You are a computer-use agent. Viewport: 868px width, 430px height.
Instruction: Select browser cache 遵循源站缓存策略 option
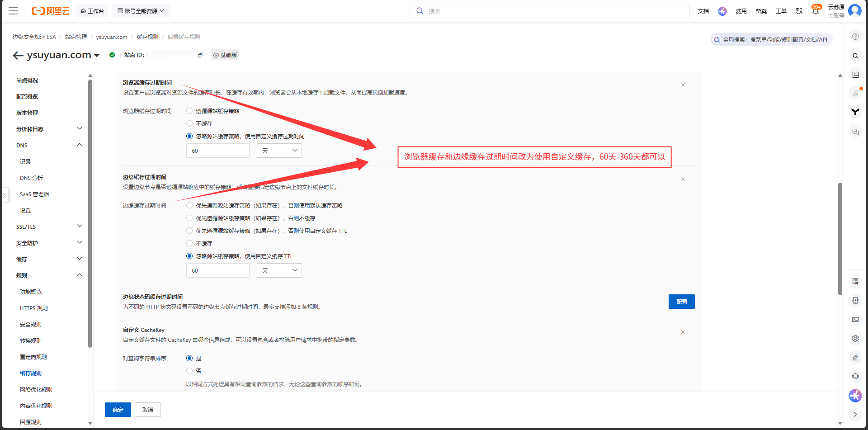(189, 111)
